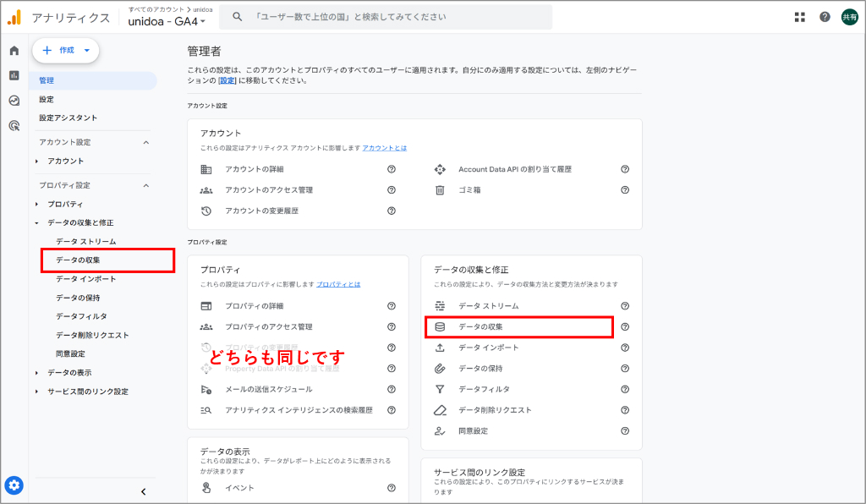The height and width of the screenshot is (504, 866).
Task: Click the Explore compass icon in sidebar
Action: coord(13,100)
